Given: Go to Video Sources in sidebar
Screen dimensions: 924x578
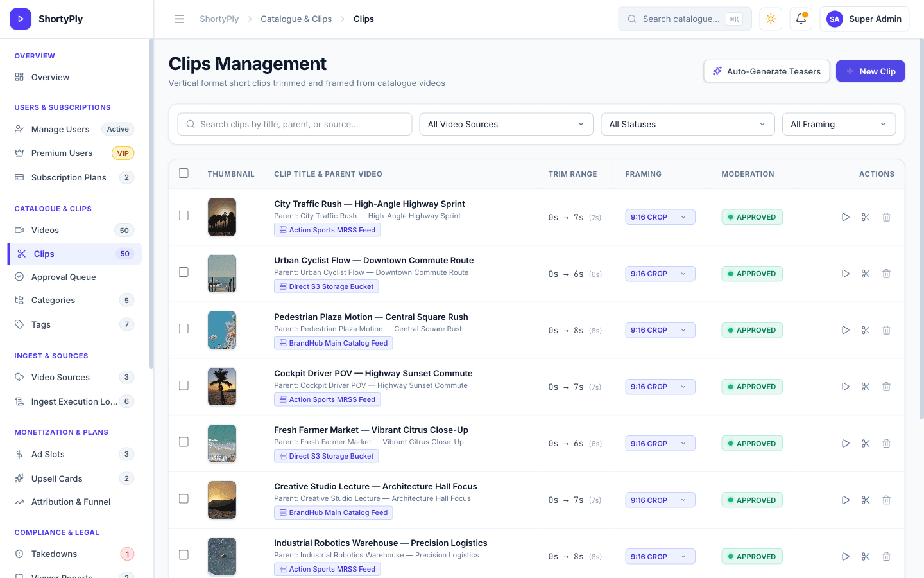Looking at the screenshot, I should tap(74, 377).
